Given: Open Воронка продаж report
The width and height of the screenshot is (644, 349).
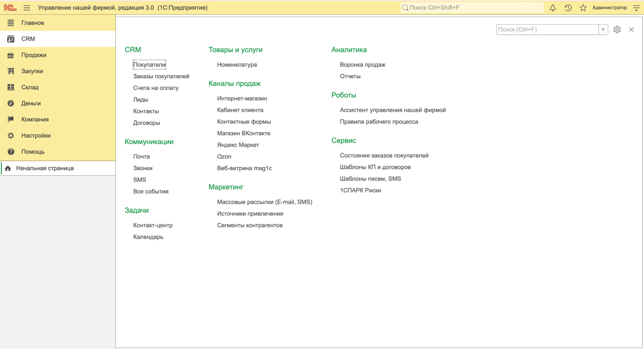Looking at the screenshot, I should [362, 65].
